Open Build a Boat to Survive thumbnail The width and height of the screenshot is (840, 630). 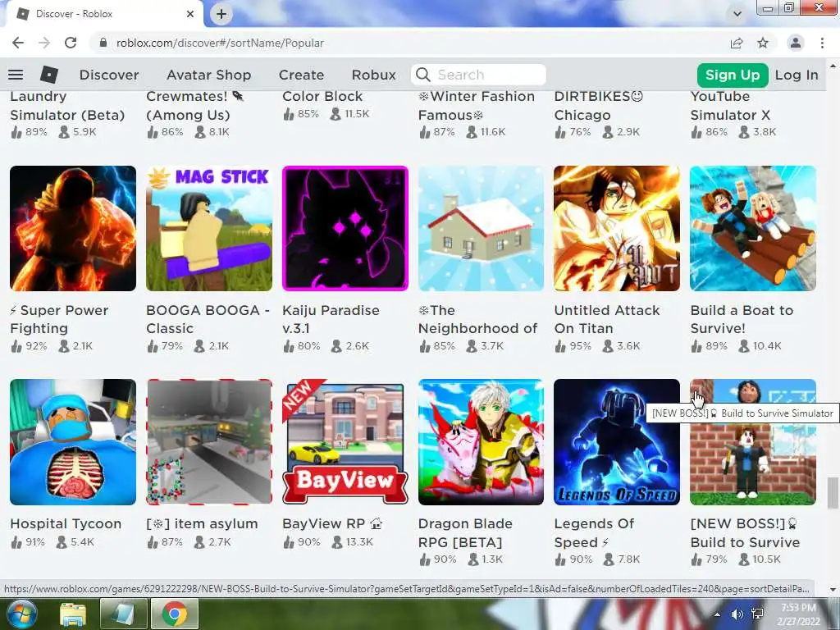753,228
